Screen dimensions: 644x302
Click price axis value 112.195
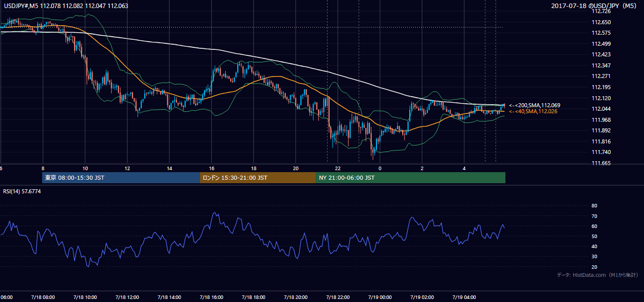pyautogui.click(x=601, y=87)
